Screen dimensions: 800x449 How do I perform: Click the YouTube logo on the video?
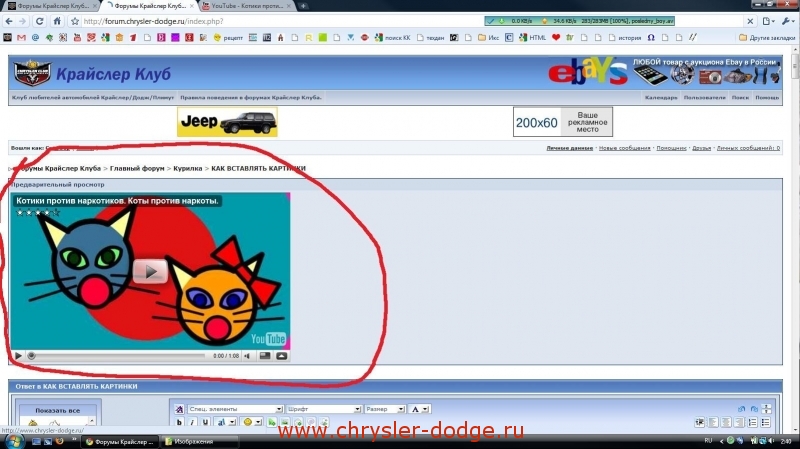pos(268,339)
